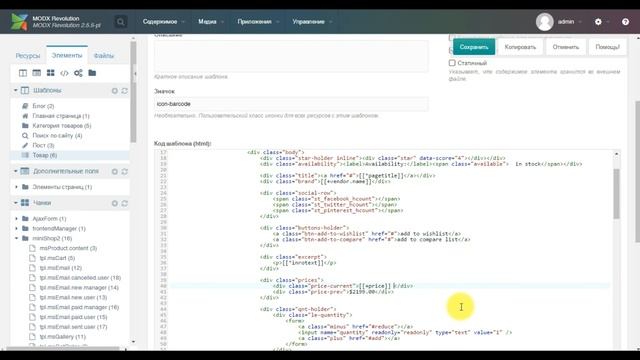Viewport: 640px width, 360px height.
Task: Select the Блог (2) template
Action: pyautogui.click(x=43, y=106)
